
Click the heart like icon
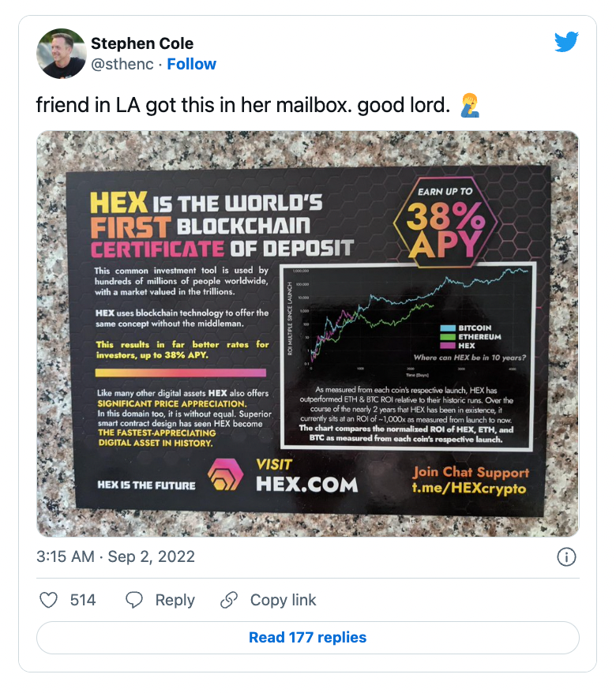49,600
